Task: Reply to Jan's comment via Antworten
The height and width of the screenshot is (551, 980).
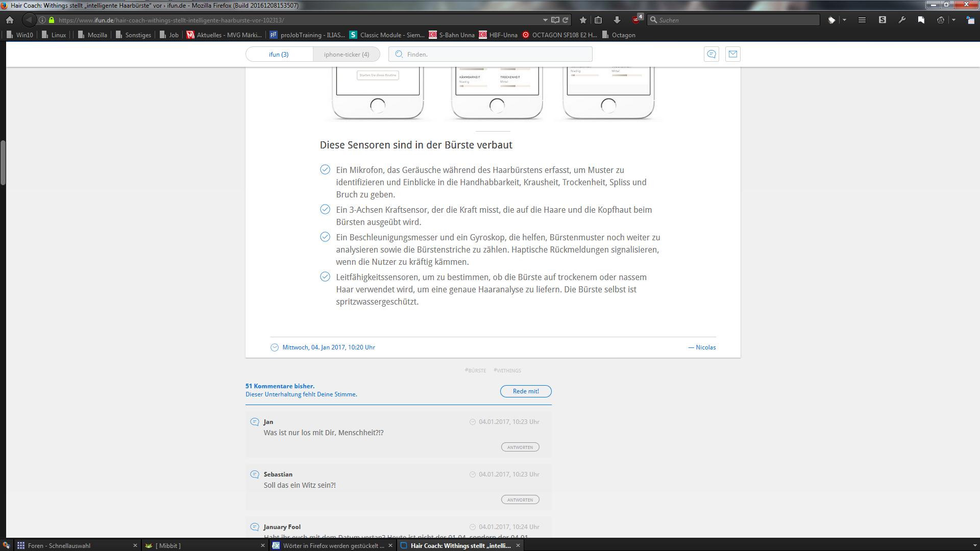Action: click(520, 447)
